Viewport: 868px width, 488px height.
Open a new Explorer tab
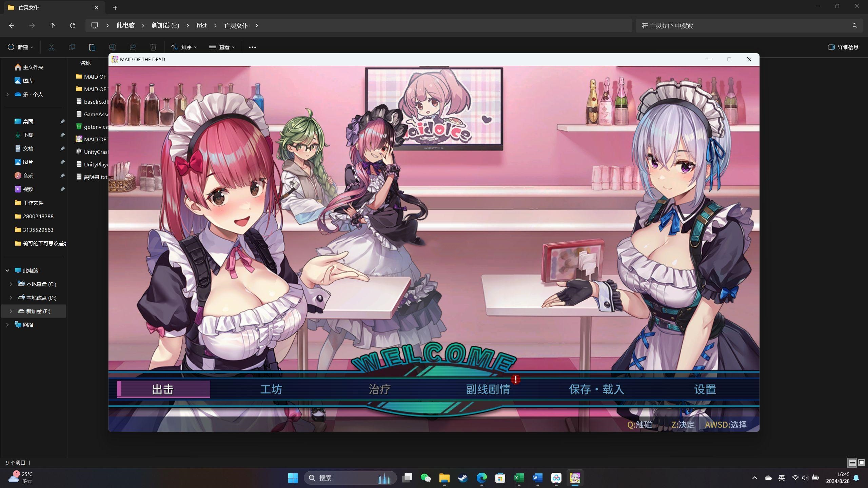tap(115, 7)
